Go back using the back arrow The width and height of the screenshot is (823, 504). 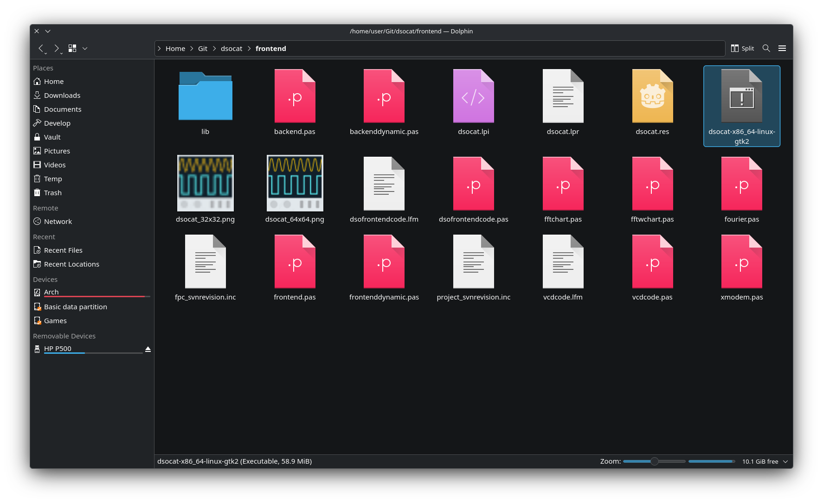click(x=42, y=48)
